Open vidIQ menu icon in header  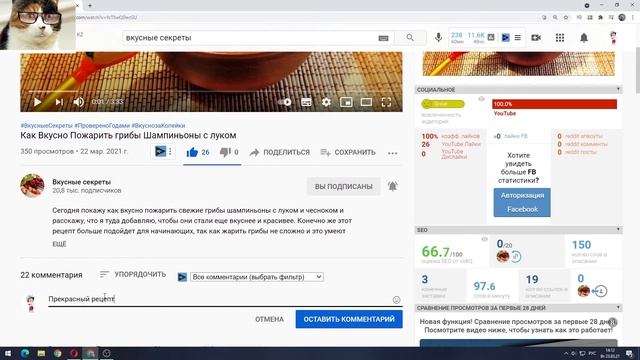505,38
